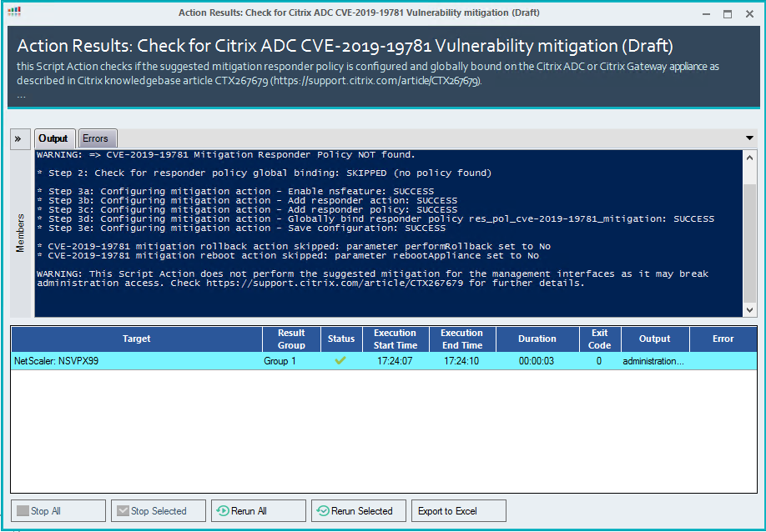
Task: Click the Mitigation Responder Policy NOT found warning
Action: tap(225, 155)
